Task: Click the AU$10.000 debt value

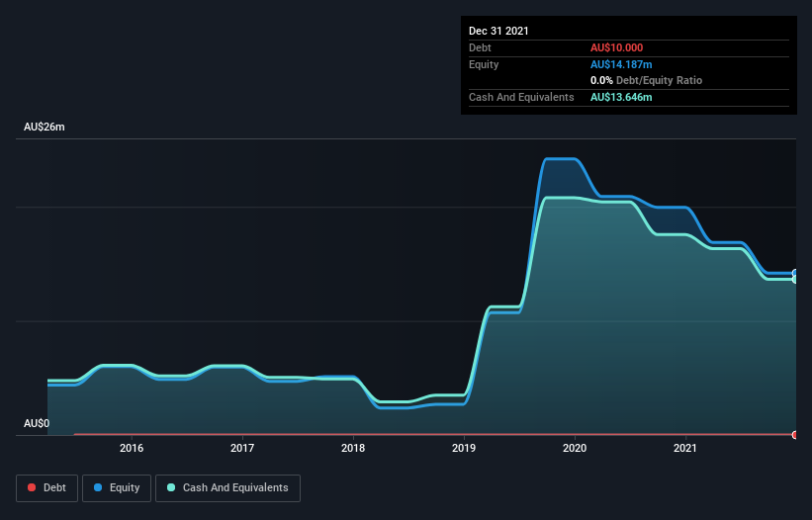Action: [617, 47]
